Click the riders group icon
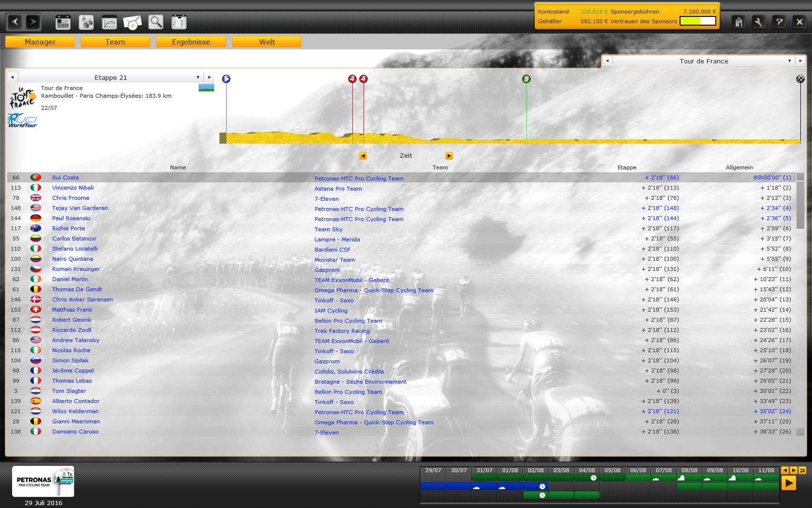 click(86, 22)
